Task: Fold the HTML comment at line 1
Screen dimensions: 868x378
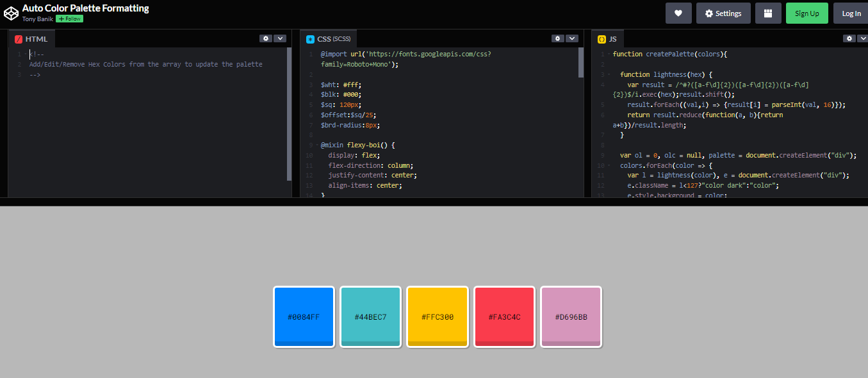Action: 26,54
